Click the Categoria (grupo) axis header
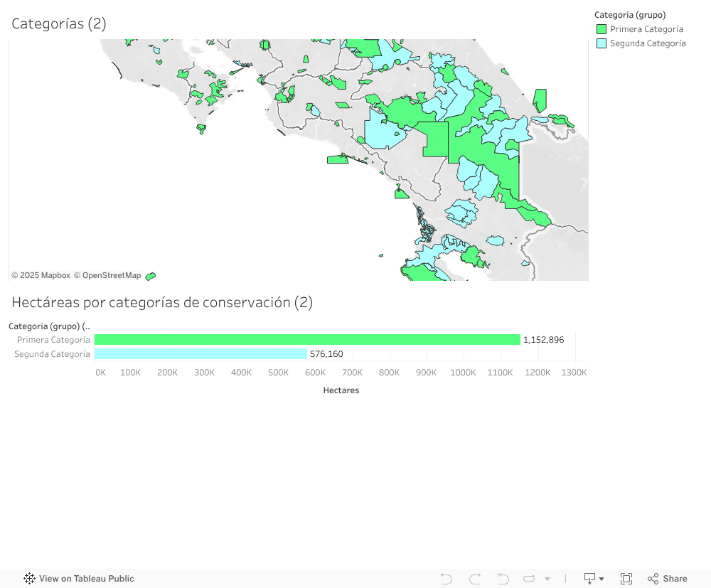This screenshot has width=711, height=588. [x=49, y=326]
